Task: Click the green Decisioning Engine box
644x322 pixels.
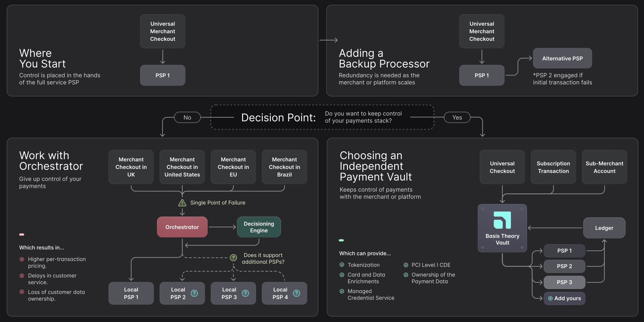Action: (x=259, y=227)
